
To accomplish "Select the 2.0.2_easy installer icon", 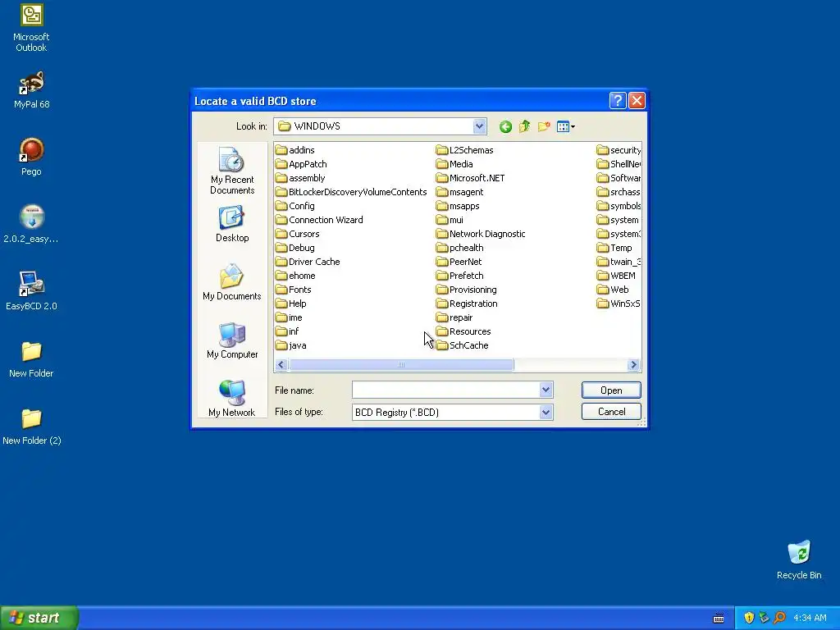I will pyautogui.click(x=31, y=224).
